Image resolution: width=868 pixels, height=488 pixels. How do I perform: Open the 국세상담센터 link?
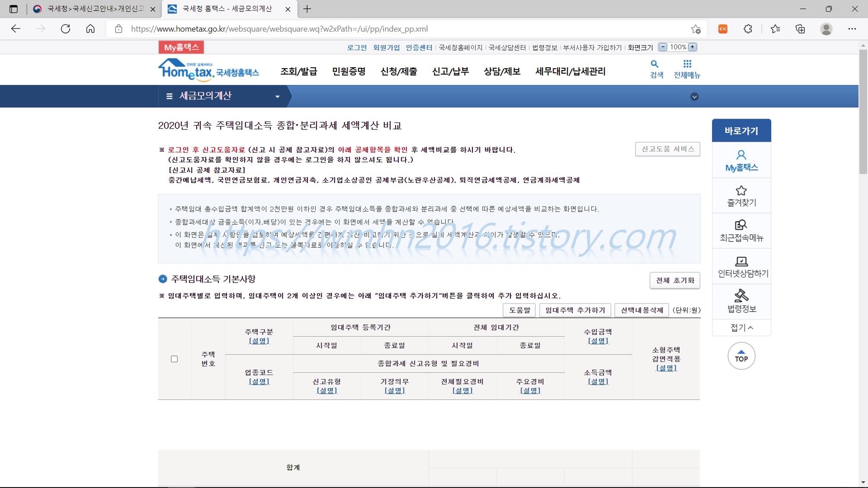coord(507,47)
